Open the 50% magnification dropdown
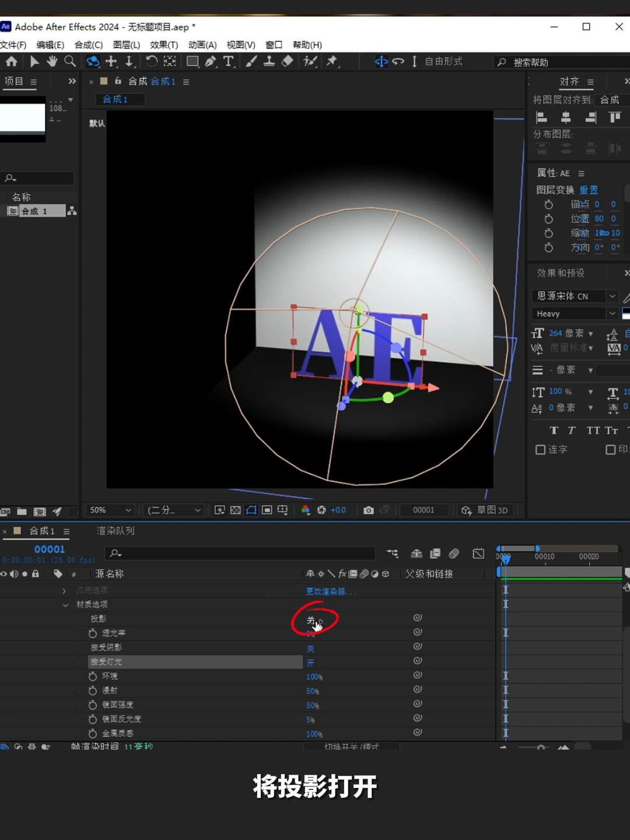The width and height of the screenshot is (630, 840). (110, 510)
